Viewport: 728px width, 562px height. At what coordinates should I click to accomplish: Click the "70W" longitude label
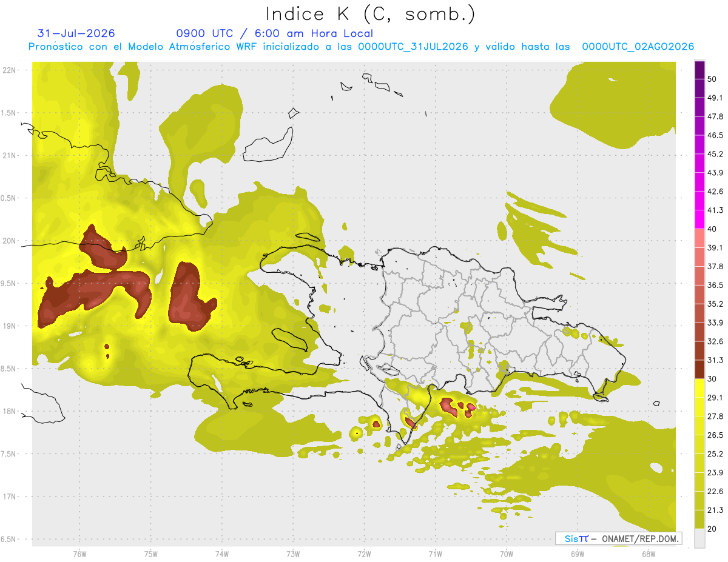click(x=507, y=554)
